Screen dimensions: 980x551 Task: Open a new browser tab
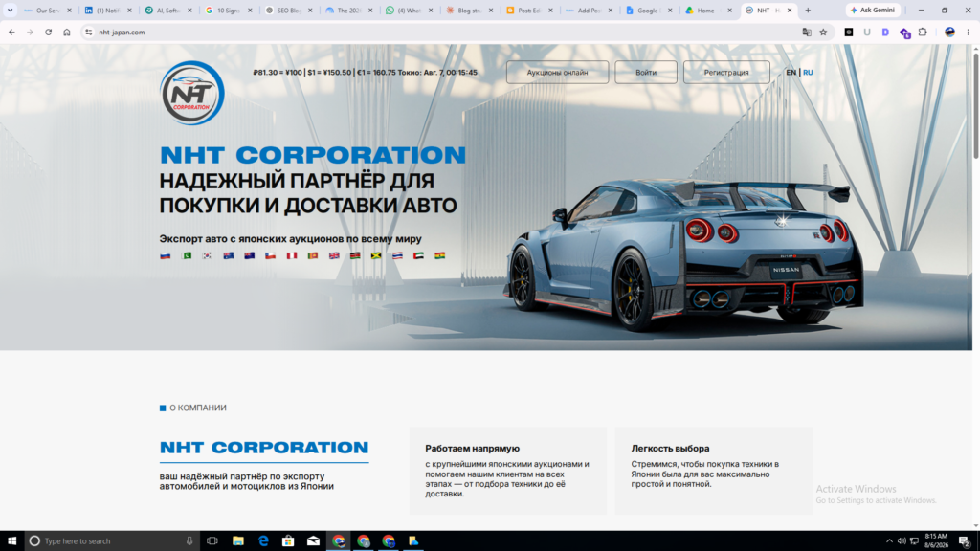pyautogui.click(x=808, y=10)
